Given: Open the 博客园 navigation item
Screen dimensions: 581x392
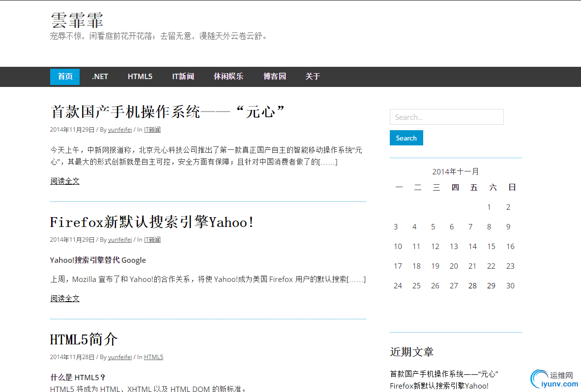Looking at the screenshot, I should click(x=275, y=77).
